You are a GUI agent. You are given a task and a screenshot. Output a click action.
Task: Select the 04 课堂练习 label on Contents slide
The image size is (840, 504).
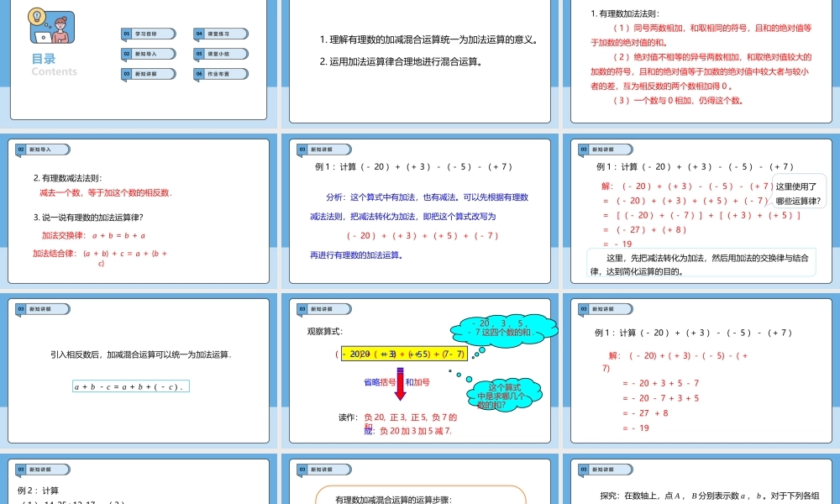[x=221, y=34]
